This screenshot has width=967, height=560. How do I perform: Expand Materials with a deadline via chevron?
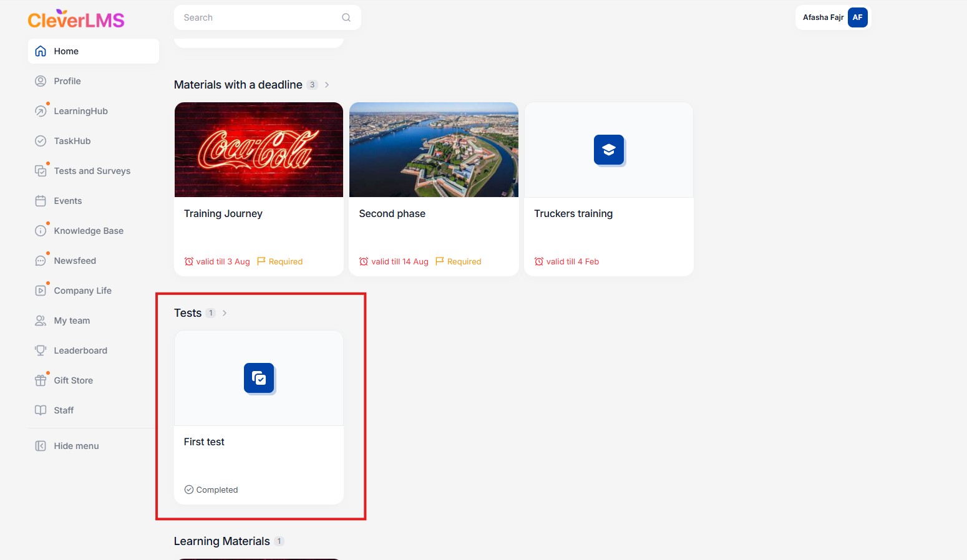(327, 85)
